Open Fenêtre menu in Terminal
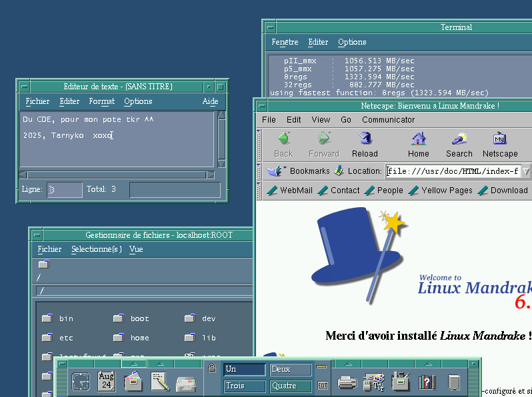The image size is (532, 397). click(285, 42)
